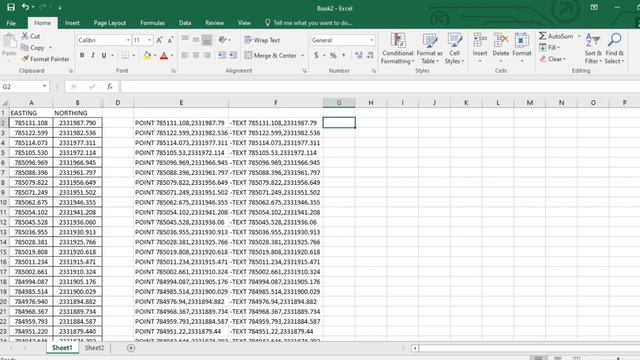Open the cell Borders tool
Viewport: 640px width, 360px height.
click(x=125, y=55)
